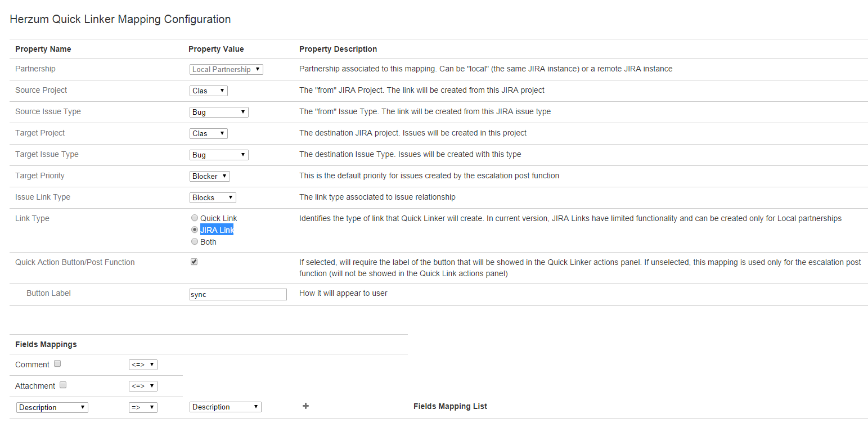This screenshot has height=423, width=868.
Task: Expand the Source Project dropdown
Action: click(x=208, y=91)
